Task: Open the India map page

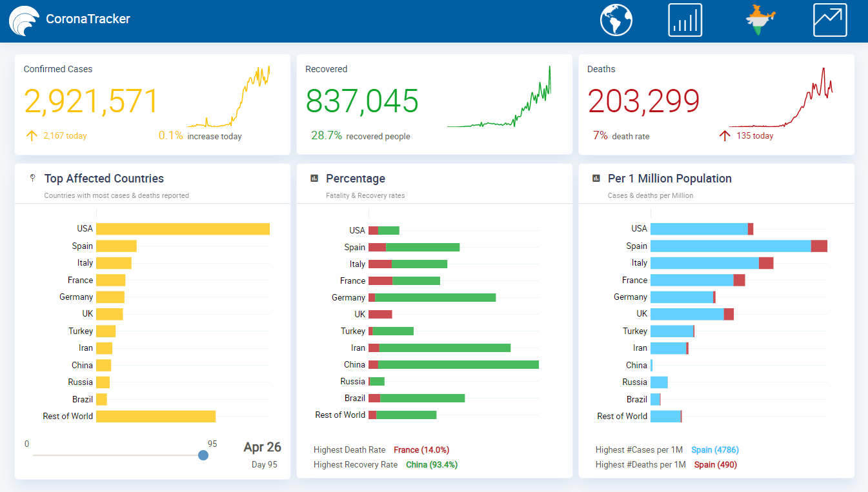Action: [x=761, y=20]
